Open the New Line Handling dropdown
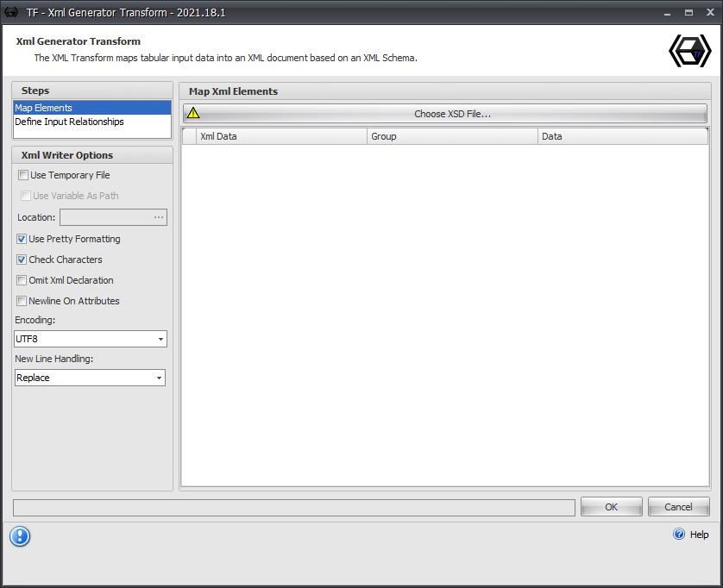 click(x=90, y=378)
